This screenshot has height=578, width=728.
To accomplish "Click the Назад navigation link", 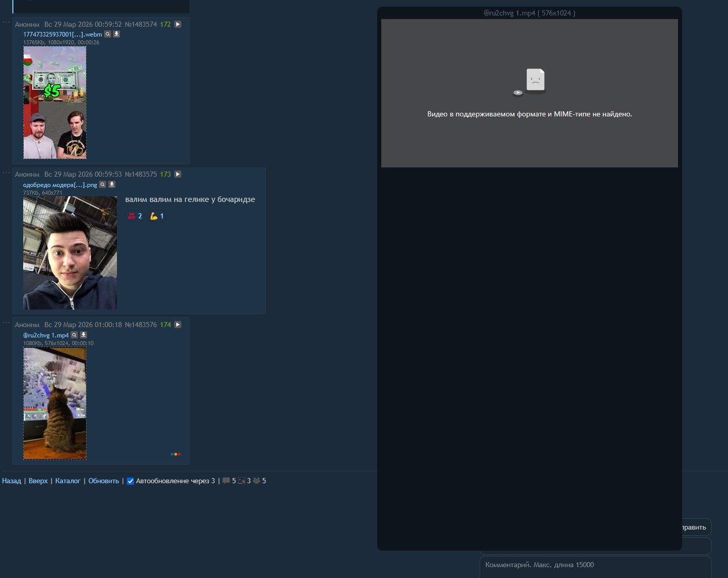I will click(11, 481).
